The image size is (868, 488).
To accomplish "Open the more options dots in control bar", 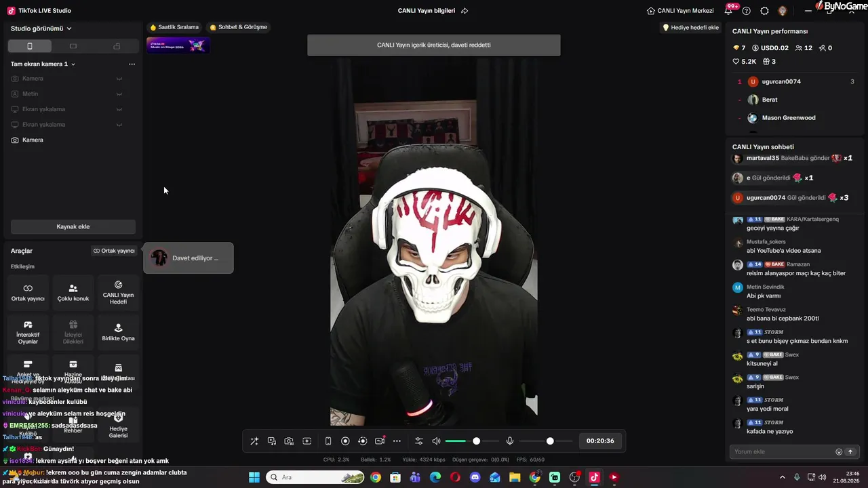I will [x=397, y=441].
